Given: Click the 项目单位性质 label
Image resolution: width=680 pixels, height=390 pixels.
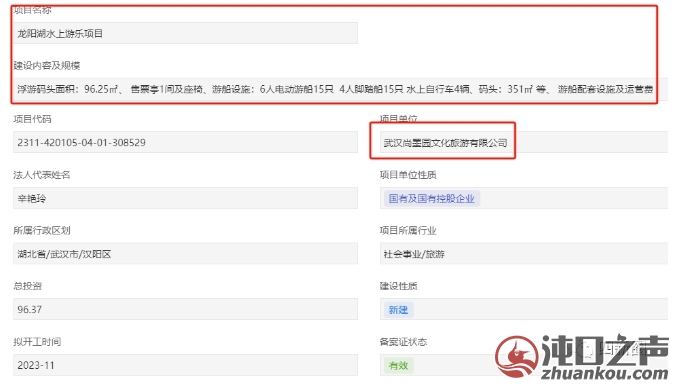Looking at the screenshot, I should coord(408,175).
